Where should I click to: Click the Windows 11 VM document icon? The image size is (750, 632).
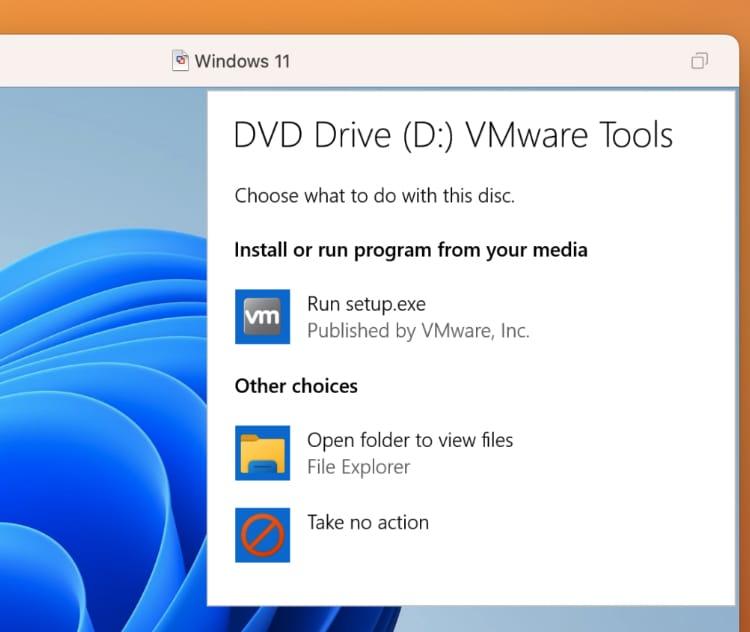[180, 61]
